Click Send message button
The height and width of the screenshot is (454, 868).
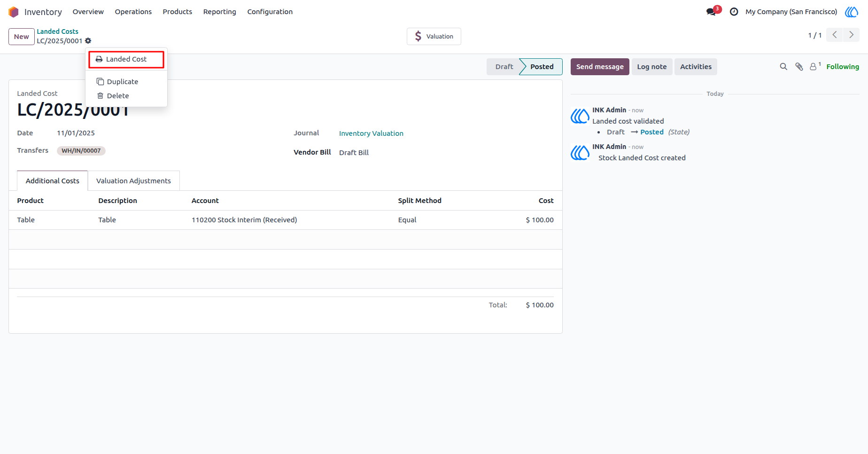pos(600,67)
